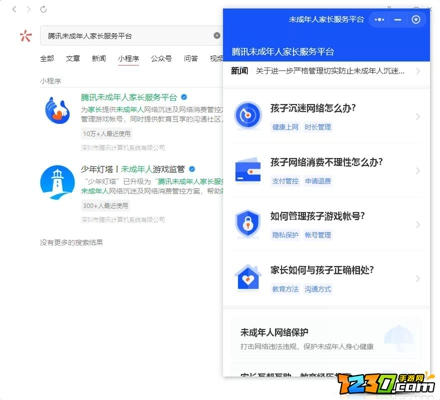The height and width of the screenshot is (400, 440).
Task: Switch to the 问答 tab
Action: point(191,59)
